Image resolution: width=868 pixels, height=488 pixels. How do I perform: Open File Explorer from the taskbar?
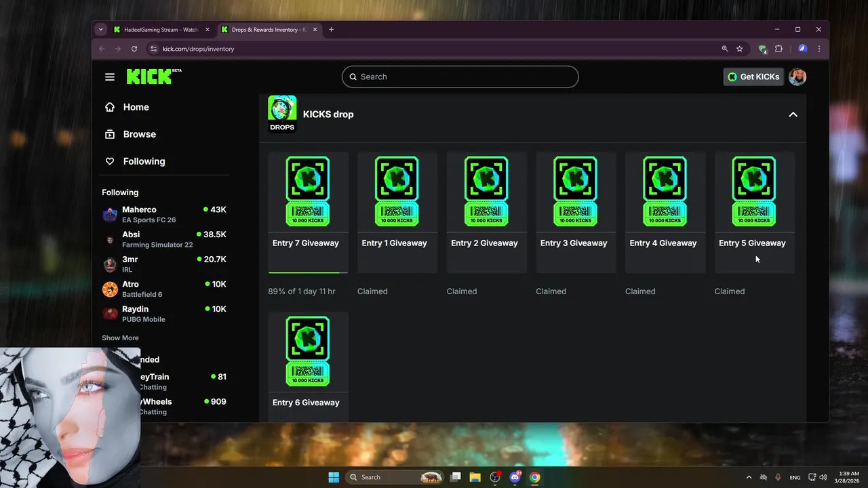475,477
